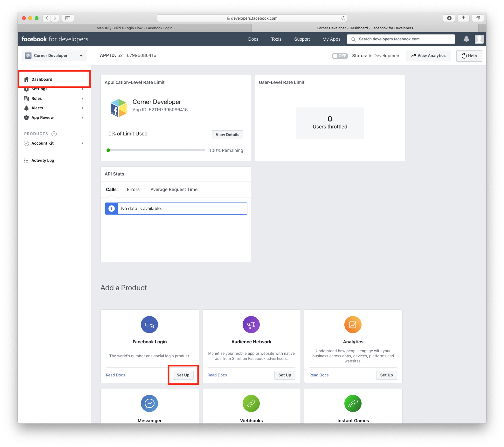Image resolution: width=504 pixels, height=447 pixels.
Task: Click the View Analytics button
Action: (428, 56)
